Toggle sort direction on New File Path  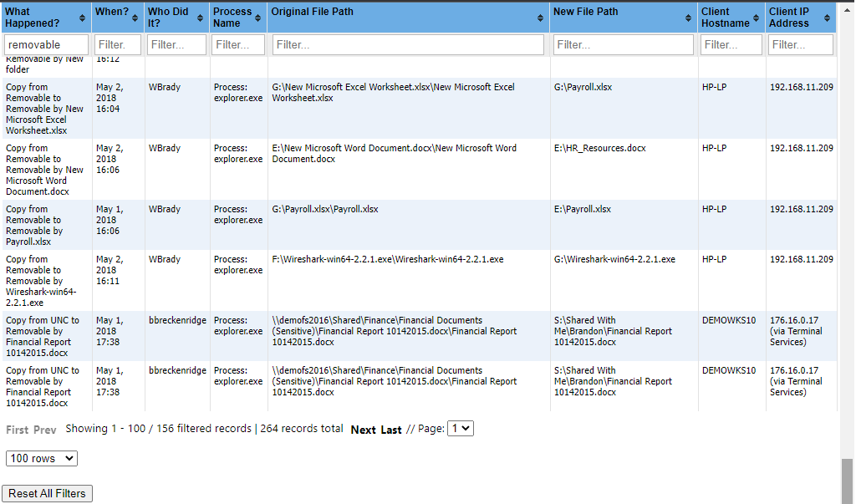coord(689,17)
